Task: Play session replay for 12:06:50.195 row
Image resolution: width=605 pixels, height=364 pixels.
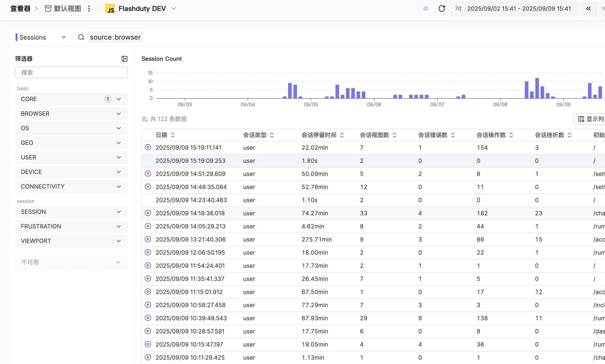Action: (148, 252)
